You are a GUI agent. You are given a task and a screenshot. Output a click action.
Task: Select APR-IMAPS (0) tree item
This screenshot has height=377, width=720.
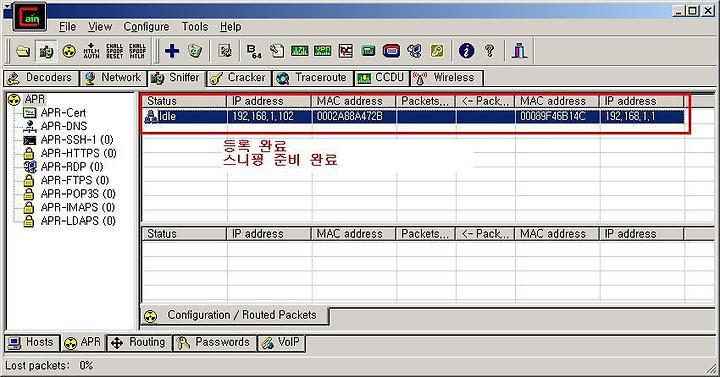(77, 207)
